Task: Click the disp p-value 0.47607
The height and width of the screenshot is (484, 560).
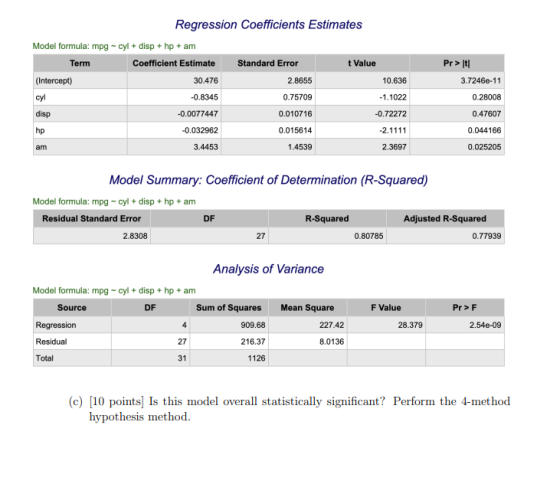Action: click(x=486, y=114)
